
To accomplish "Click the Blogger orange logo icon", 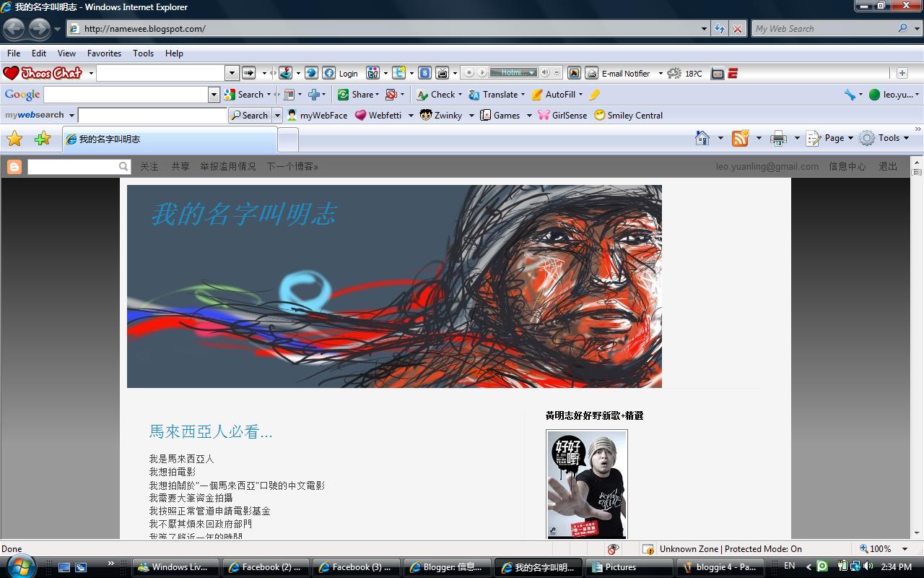I will point(14,167).
